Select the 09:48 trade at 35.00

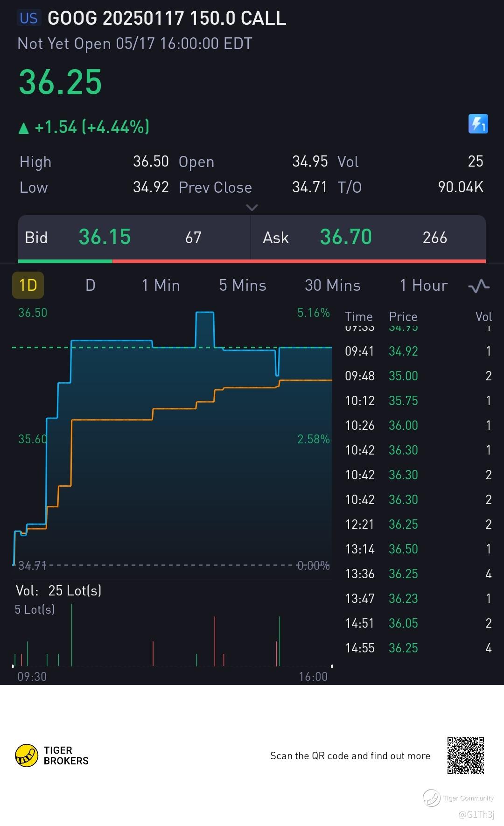(x=419, y=376)
